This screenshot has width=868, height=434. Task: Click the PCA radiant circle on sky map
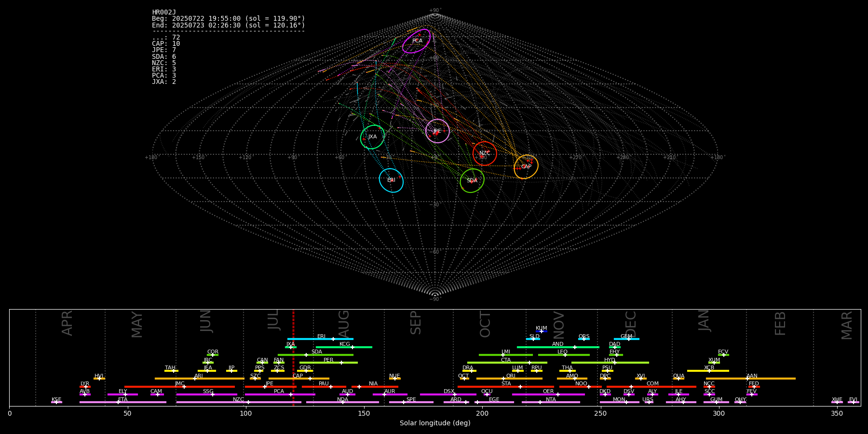coord(417,41)
